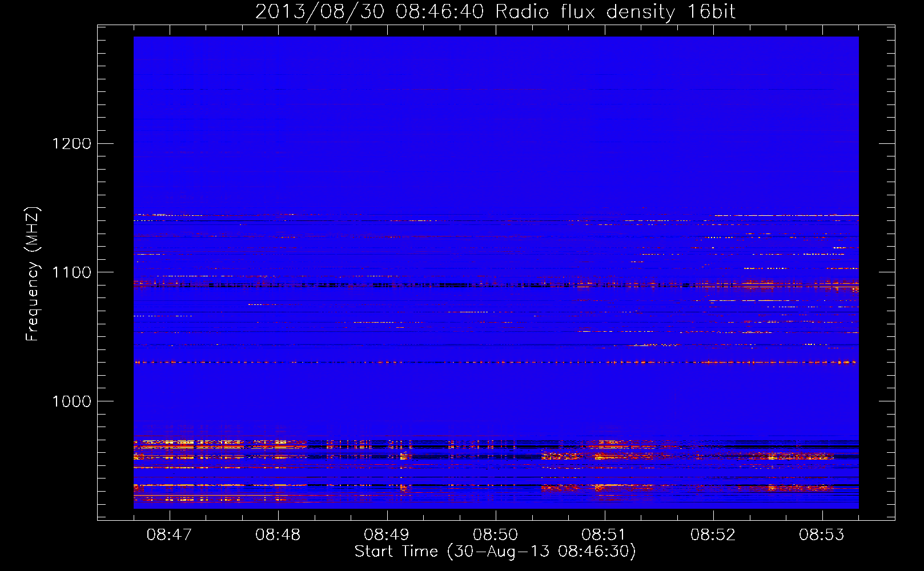Click the 08:48 time tick label

pos(278,535)
